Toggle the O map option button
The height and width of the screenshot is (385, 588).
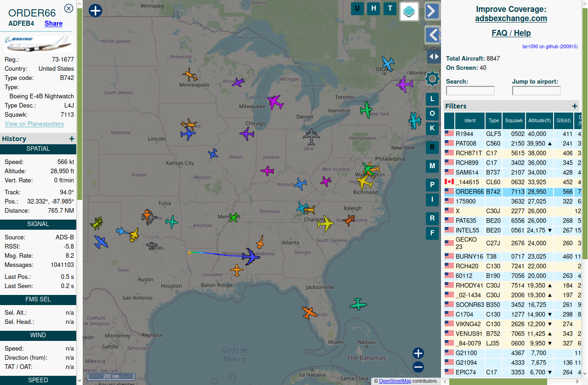pyautogui.click(x=432, y=113)
